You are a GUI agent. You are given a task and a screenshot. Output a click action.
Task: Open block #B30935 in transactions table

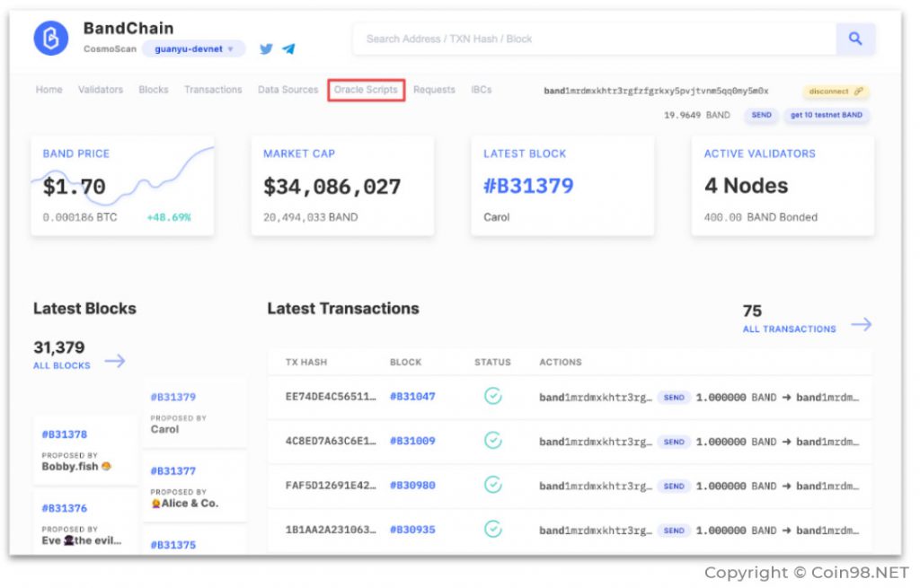coord(412,530)
